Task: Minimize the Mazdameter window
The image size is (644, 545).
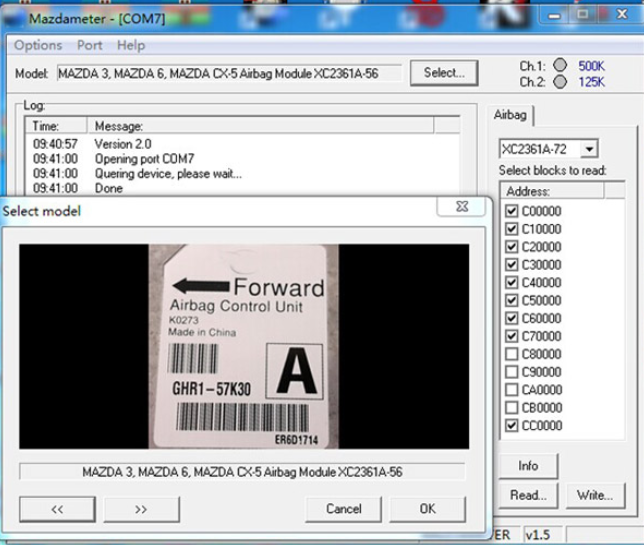Action: 554,15
